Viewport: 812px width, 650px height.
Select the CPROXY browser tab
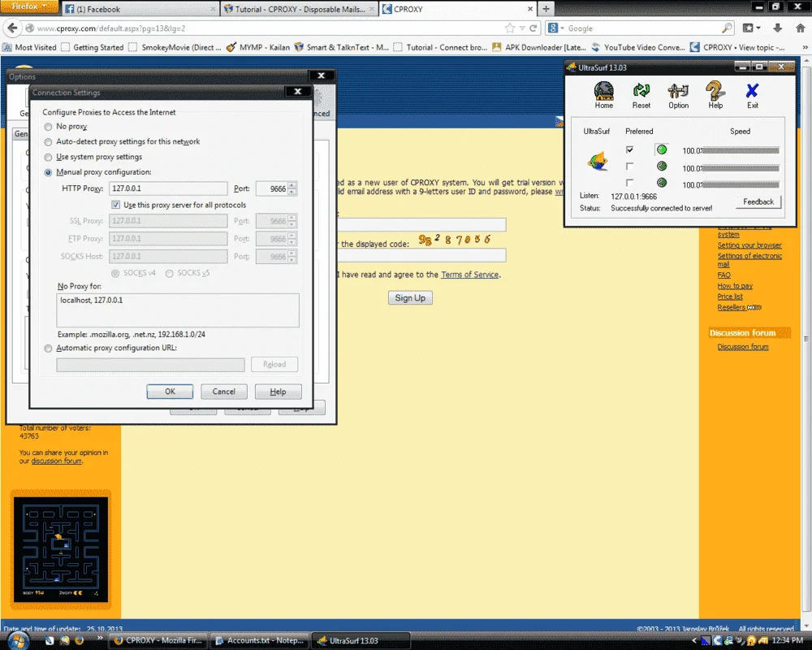pyautogui.click(x=458, y=9)
